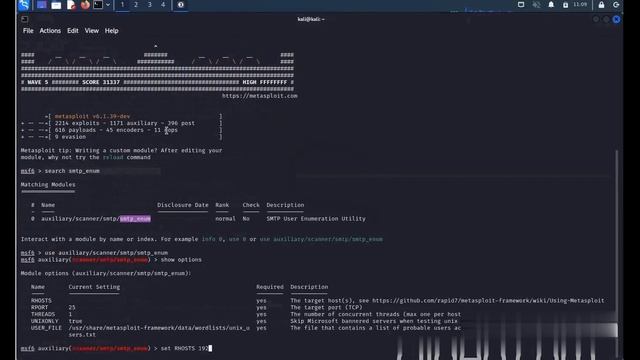
Task: Click the RPORT option name
Action: [x=40, y=308]
